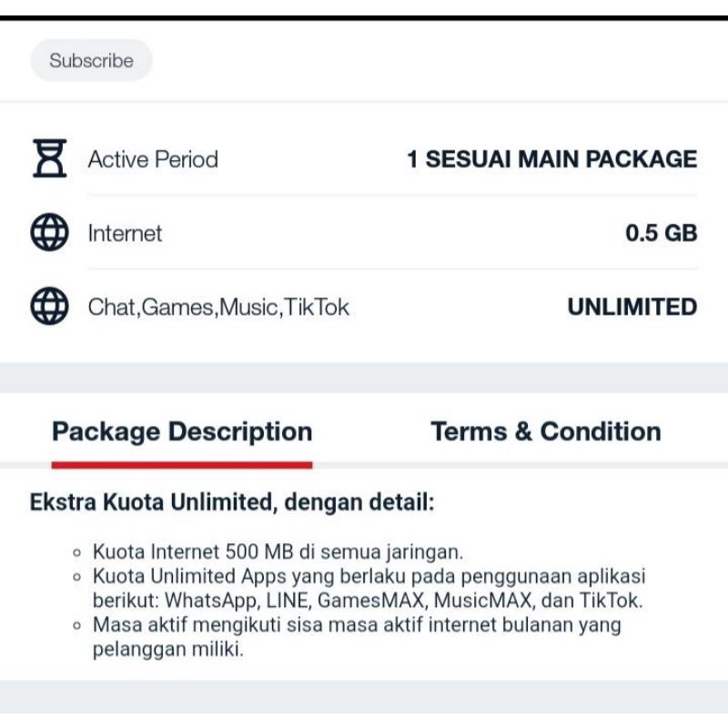The image size is (728, 728).
Task: Select the Internet row label
Action: (125, 233)
